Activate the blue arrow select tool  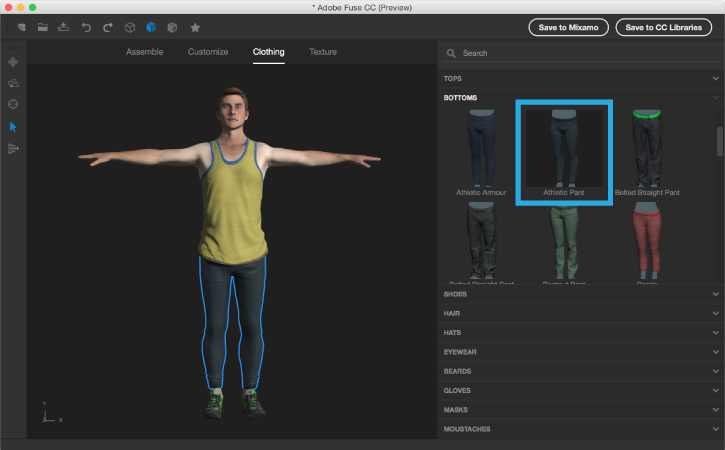(x=13, y=127)
